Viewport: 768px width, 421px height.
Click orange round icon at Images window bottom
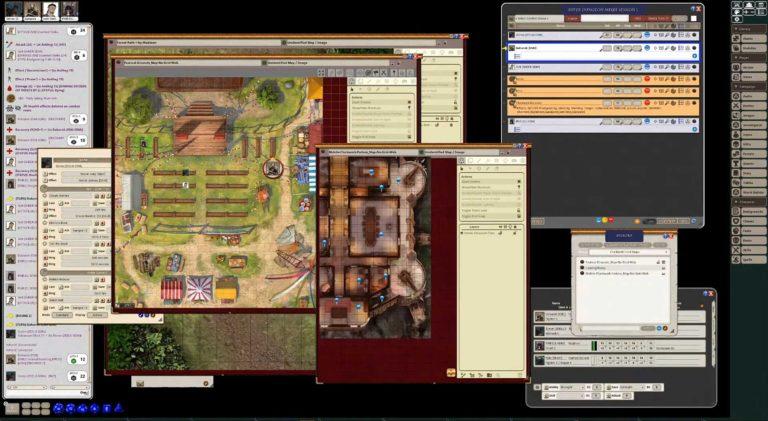click(x=665, y=328)
